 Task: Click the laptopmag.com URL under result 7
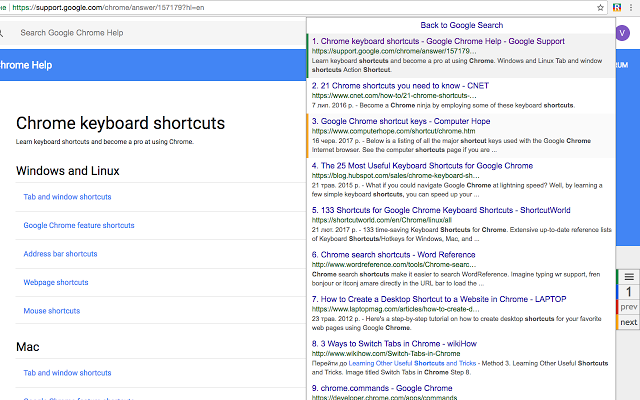[x=396, y=309]
